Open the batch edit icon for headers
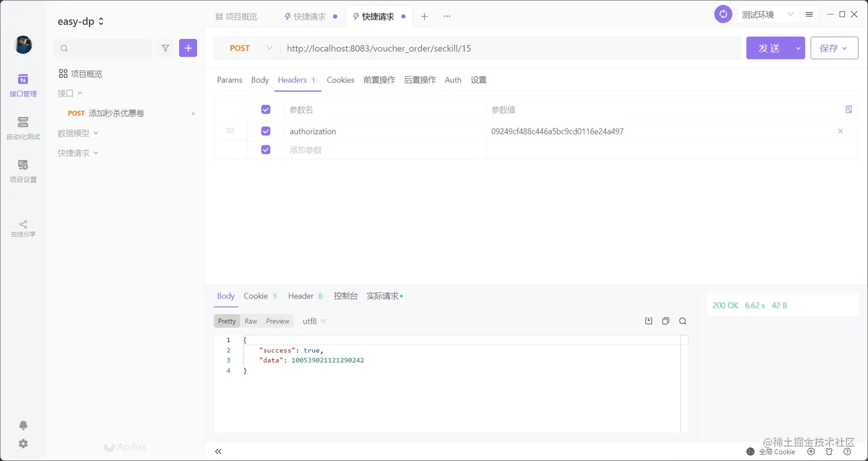The height and width of the screenshot is (461, 868). pyautogui.click(x=849, y=109)
